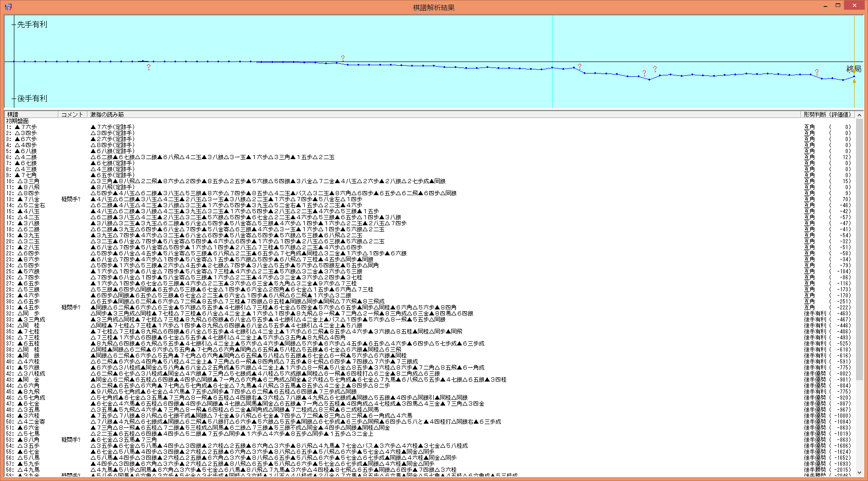Click the question mark above the graph centerline
This screenshot has height=481, width=868.
tap(343, 58)
